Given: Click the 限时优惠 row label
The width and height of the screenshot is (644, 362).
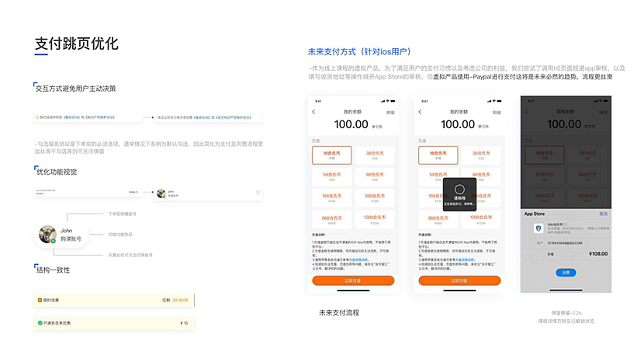Looking at the screenshot, I should click(x=51, y=301).
